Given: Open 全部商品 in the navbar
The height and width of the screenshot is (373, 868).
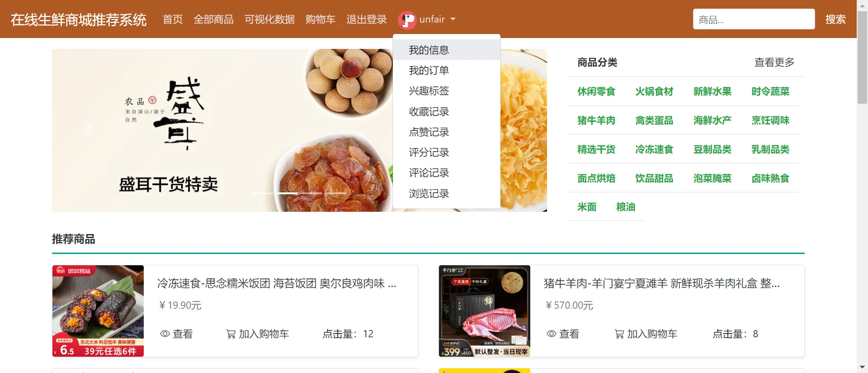Looking at the screenshot, I should tap(214, 19).
